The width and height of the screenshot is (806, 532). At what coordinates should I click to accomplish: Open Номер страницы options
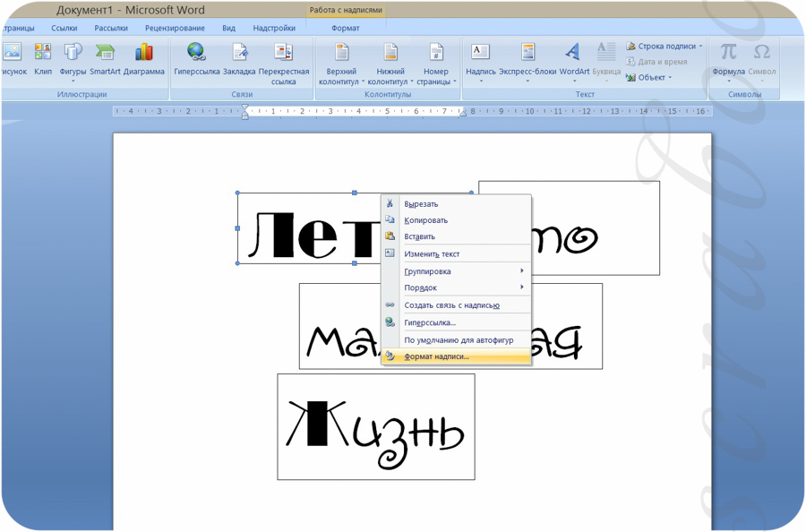coord(436,64)
